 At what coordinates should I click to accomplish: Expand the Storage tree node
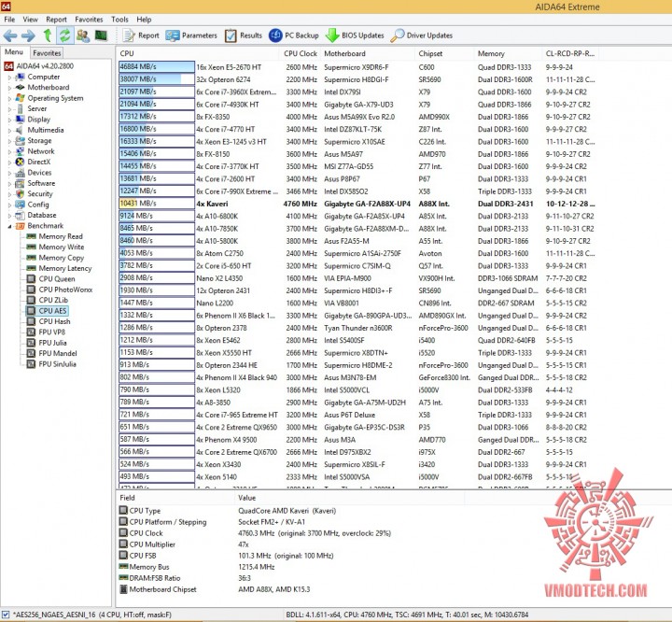pos(9,141)
